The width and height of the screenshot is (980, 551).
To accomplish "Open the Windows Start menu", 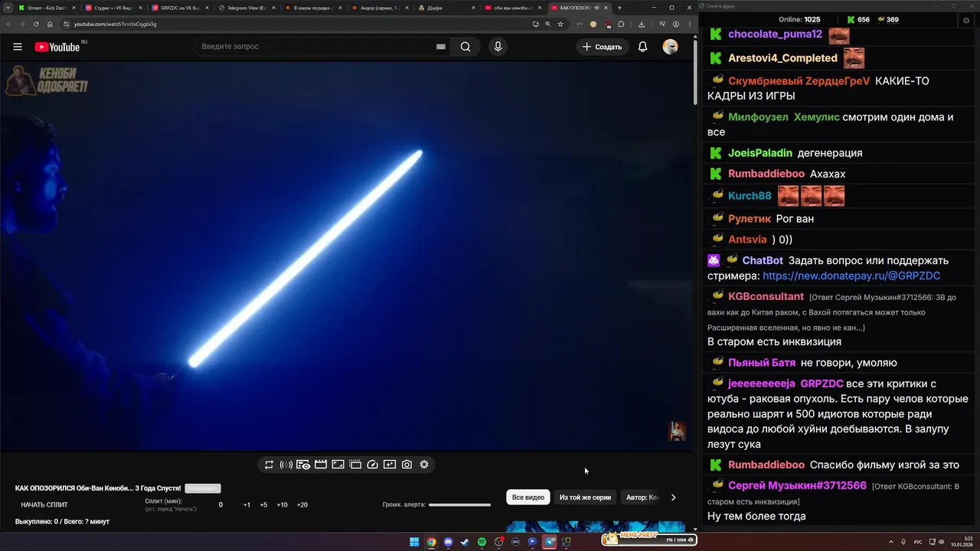I will 414,542.
